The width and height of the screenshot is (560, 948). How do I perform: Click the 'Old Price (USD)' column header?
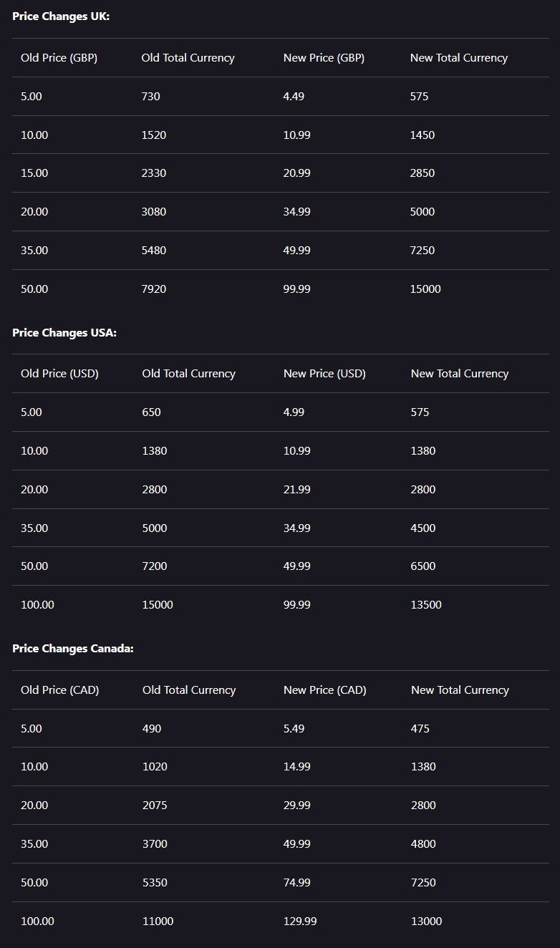[59, 374]
